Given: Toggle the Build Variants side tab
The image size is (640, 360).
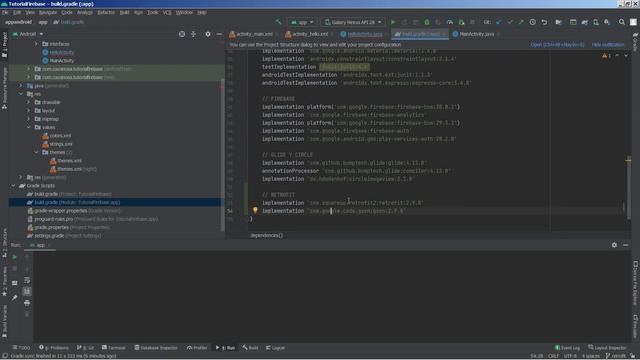Looking at the screenshot, I should [x=4, y=322].
